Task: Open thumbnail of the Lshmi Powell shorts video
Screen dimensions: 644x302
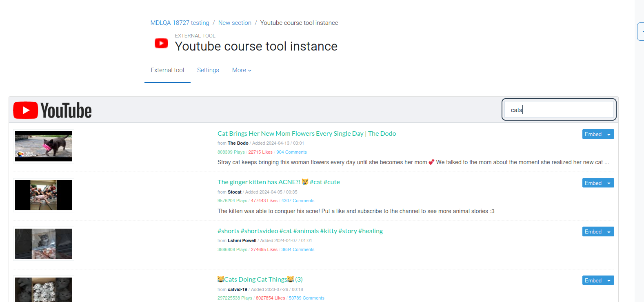Action: tap(44, 244)
